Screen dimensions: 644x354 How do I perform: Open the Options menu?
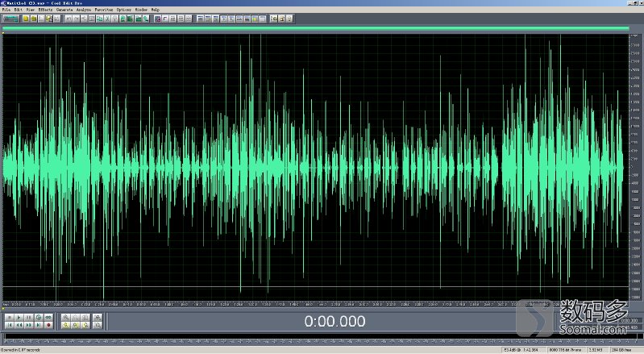point(124,10)
